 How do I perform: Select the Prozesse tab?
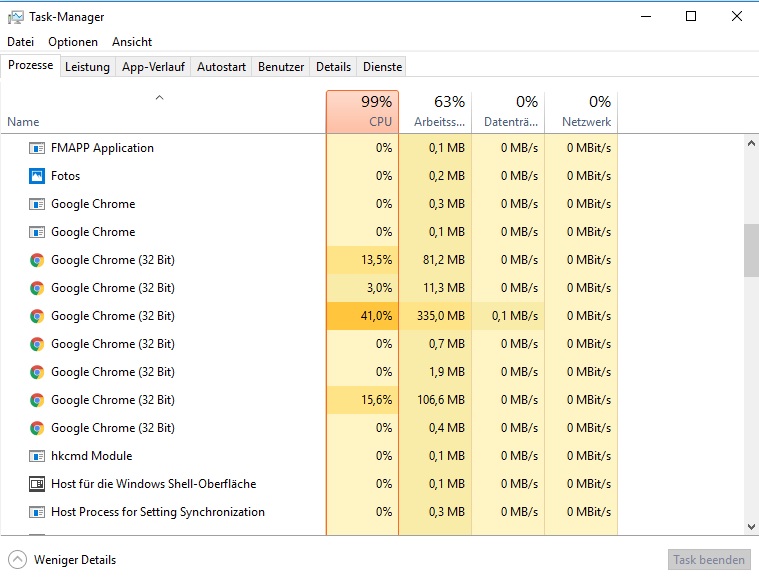(x=30, y=65)
